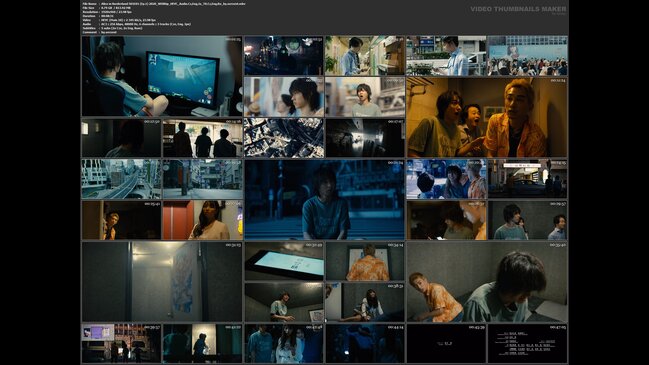
Task: Select thumbnail of man in orange shirt facing wall
Action: 365,262
